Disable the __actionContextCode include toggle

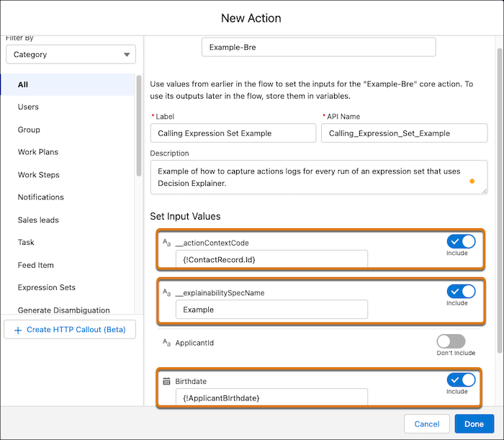click(x=461, y=241)
